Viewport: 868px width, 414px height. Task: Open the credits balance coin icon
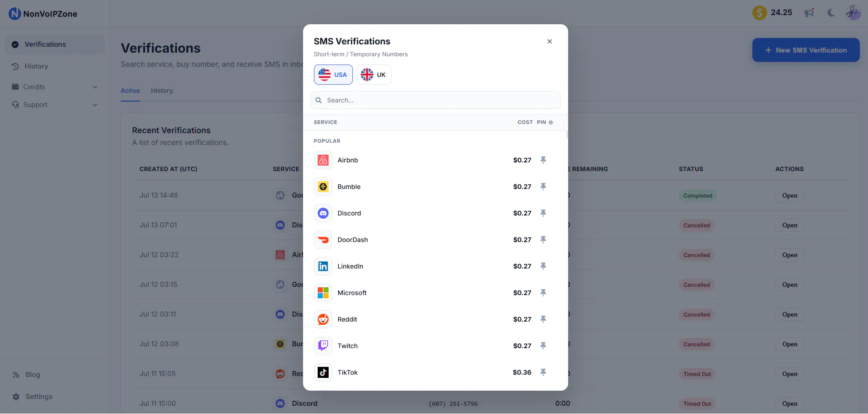click(x=759, y=12)
